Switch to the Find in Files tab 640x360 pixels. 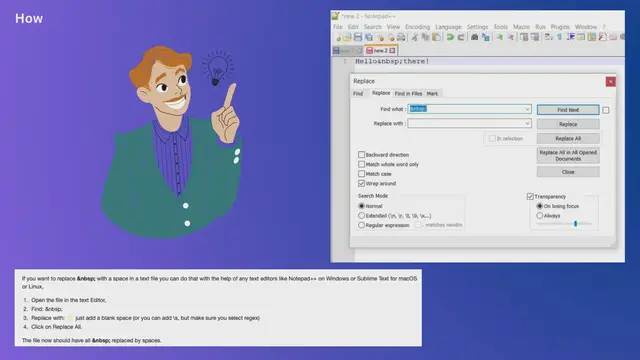point(408,93)
